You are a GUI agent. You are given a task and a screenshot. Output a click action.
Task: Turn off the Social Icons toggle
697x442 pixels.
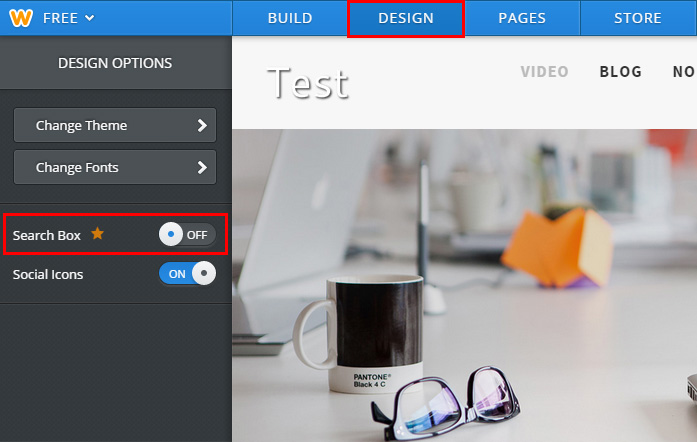coord(187,273)
